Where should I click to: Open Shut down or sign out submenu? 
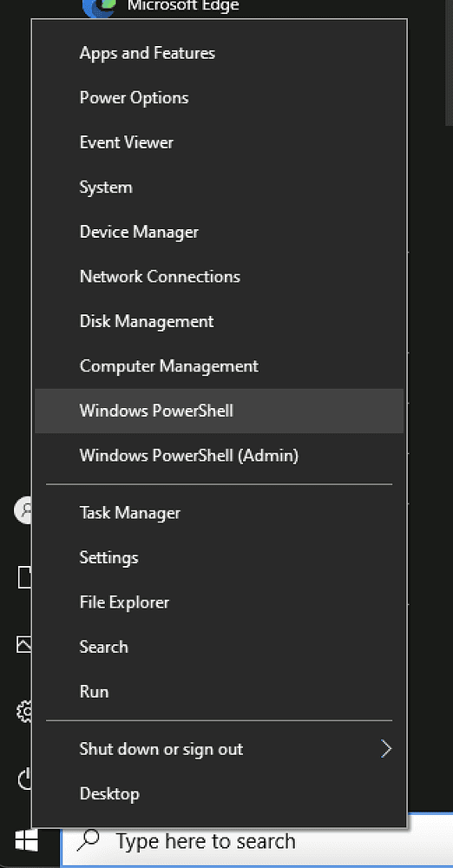(x=219, y=749)
